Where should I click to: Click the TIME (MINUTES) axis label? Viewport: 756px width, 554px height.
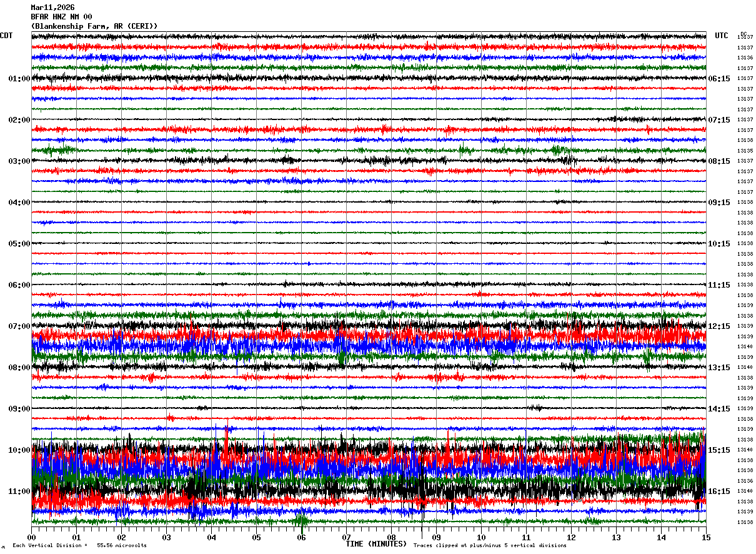click(376, 544)
